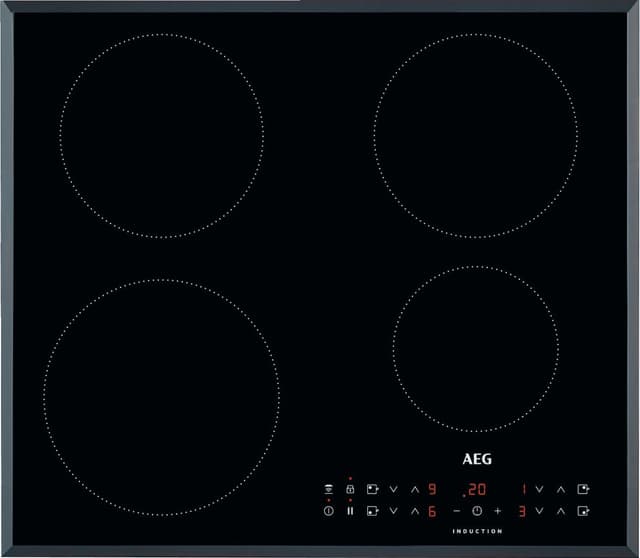This screenshot has width=640, height=558.
Task: Decrease timer with the minus button
Action: 457,511
